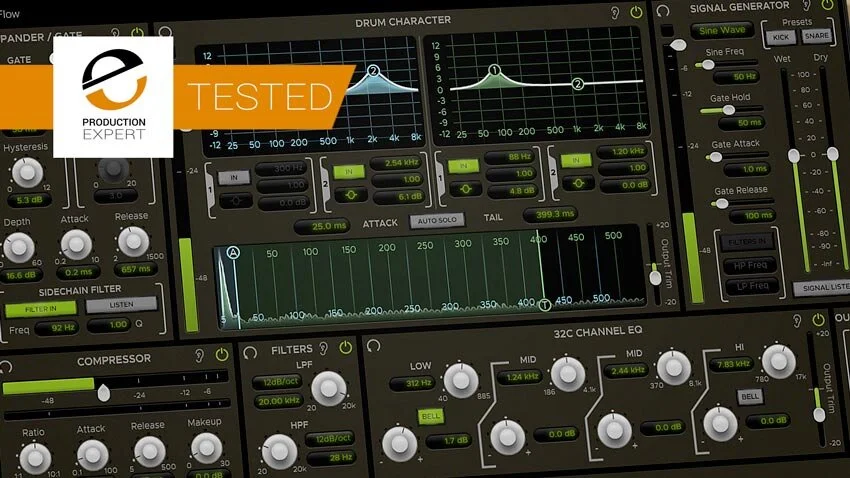This screenshot has width=850, height=478.
Task: Toggle tail band 1 IN button
Action: coord(463,166)
